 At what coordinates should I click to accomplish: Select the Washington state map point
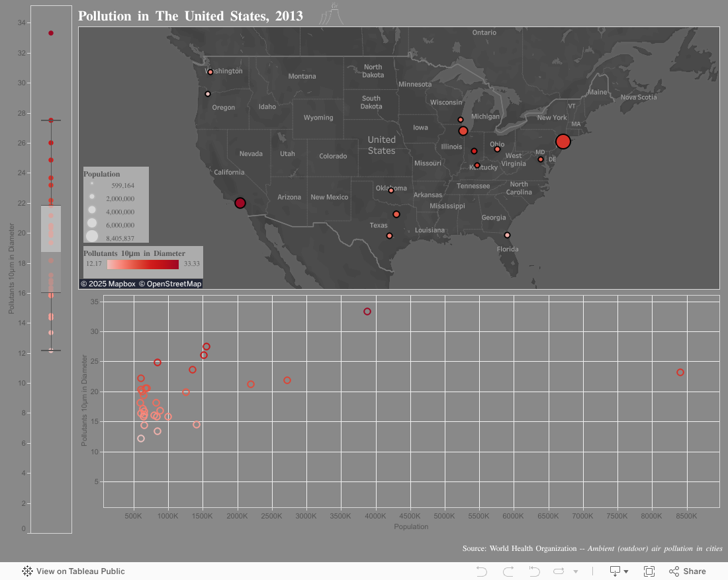pos(210,72)
